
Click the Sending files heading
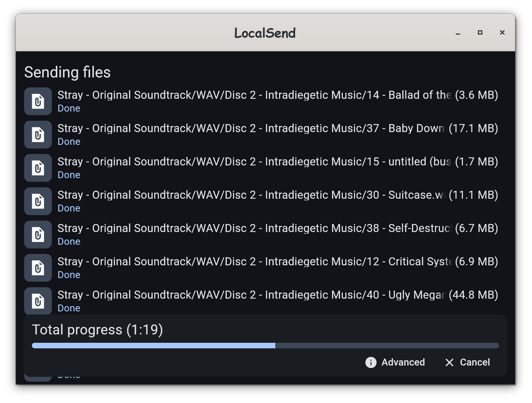67,72
